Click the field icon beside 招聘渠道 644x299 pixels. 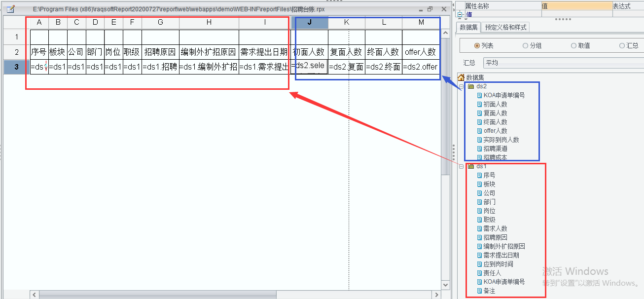pos(479,149)
